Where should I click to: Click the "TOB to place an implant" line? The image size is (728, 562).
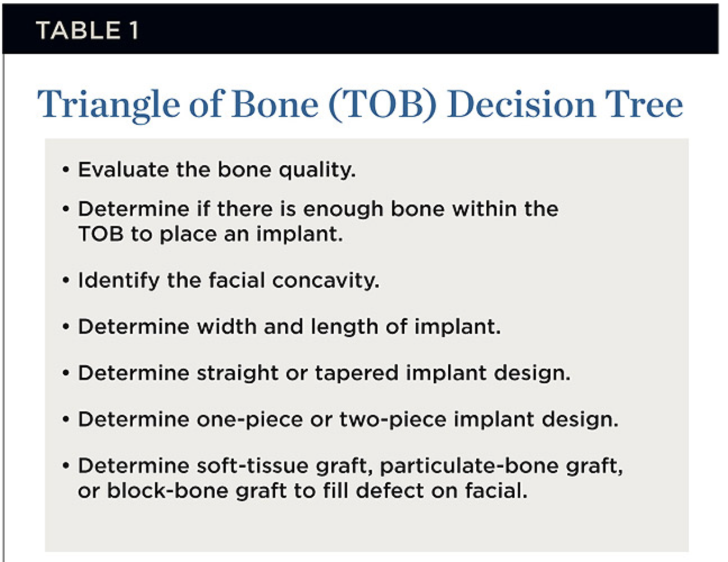(x=210, y=234)
